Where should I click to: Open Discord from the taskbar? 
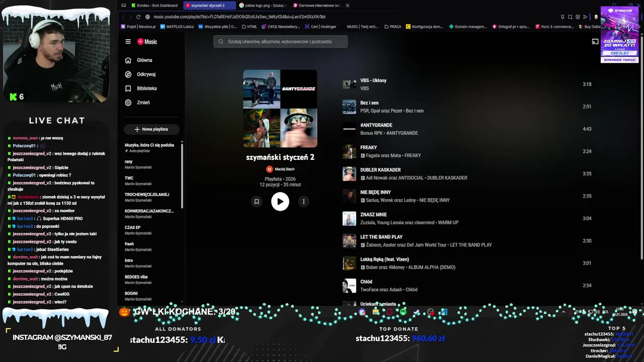[362, 312]
